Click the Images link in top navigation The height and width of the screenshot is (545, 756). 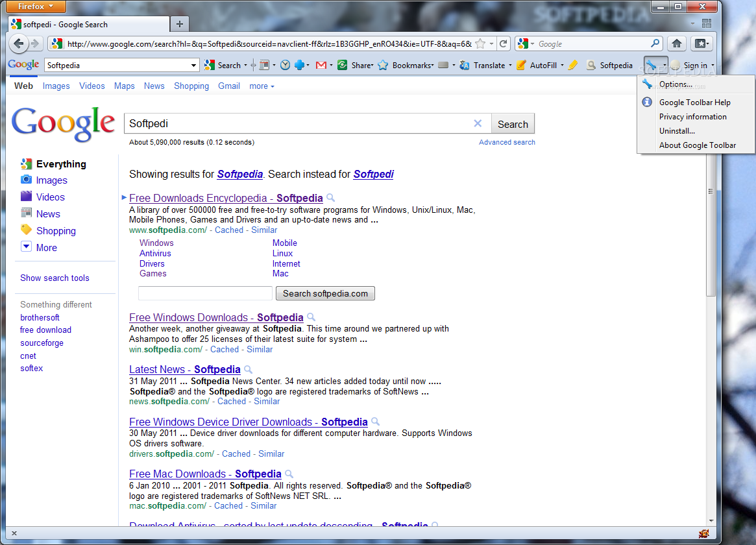[56, 86]
